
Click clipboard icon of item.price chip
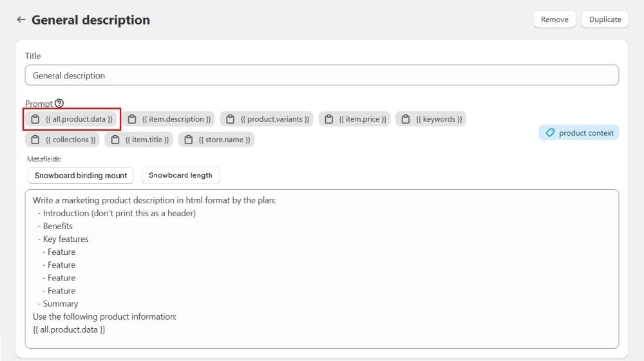click(329, 119)
